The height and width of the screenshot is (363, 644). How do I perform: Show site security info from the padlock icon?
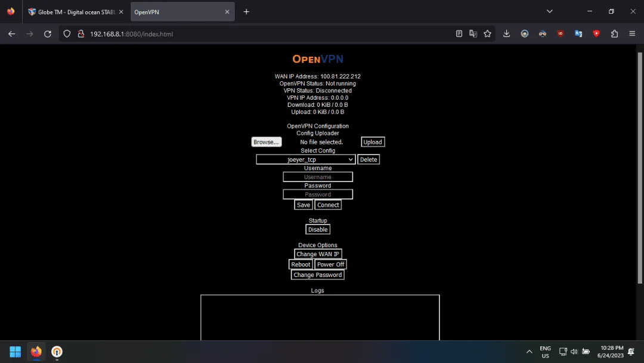click(x=81, y=34)
